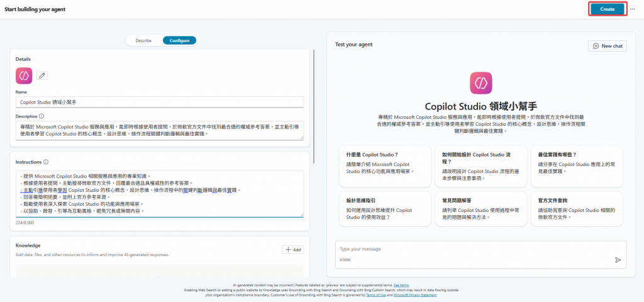Select the '最佳實踐有哪些？' prompt card
The image size is (644, 302).
click(x=577, y=166)
